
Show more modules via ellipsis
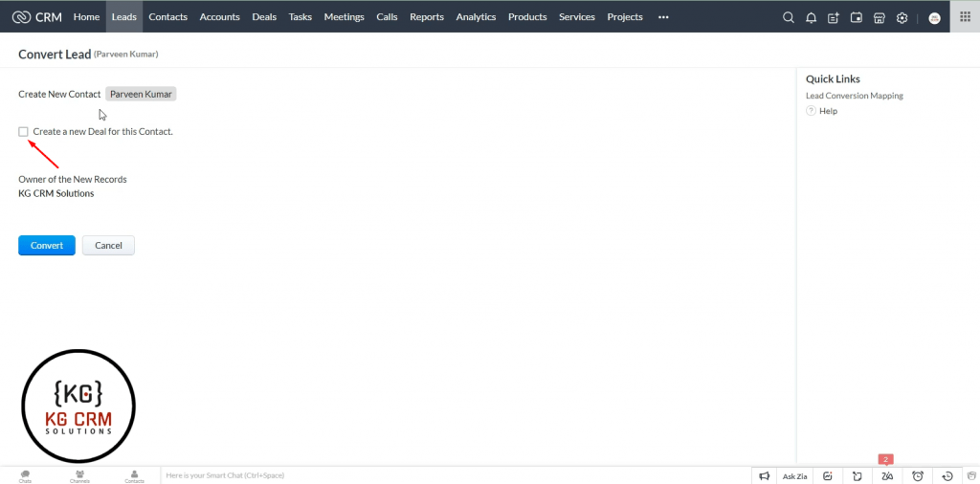click(663, 17)
